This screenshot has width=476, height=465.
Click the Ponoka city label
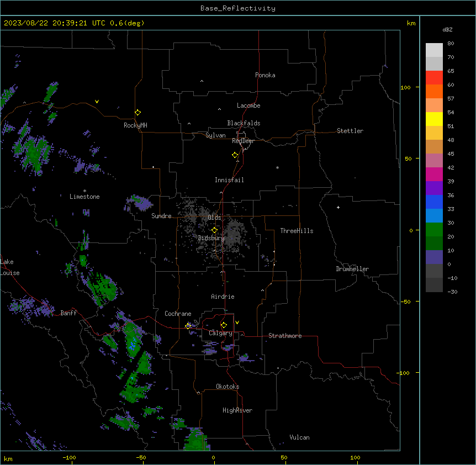point(265,75)
